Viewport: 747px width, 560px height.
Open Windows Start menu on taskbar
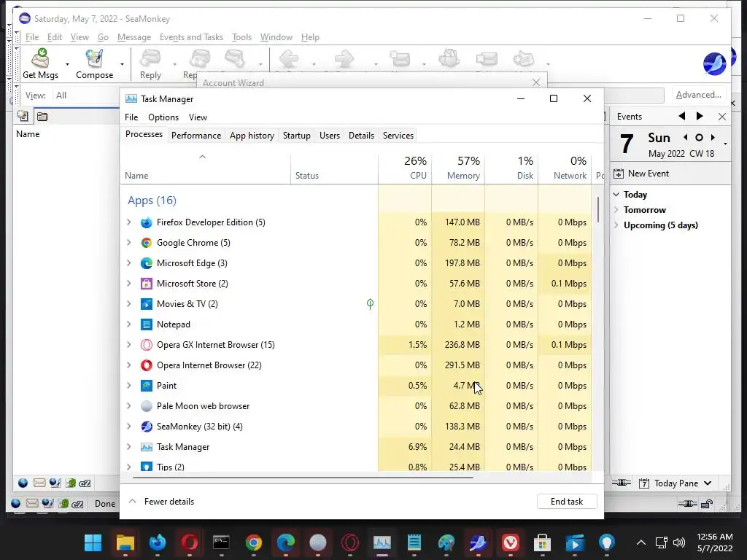(x=93, y=542)
